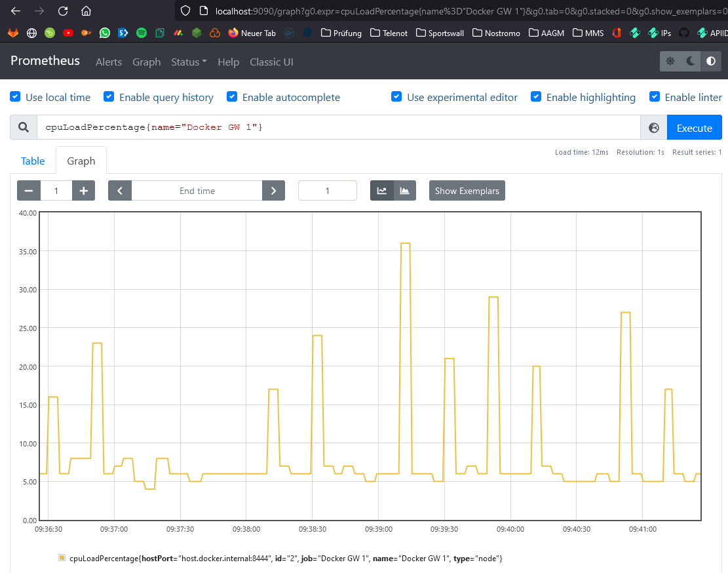Click the yellow series legend color swatch
The height and width of the screenshot is (573, 728).
pyautogui.click(x=62, y=558)
